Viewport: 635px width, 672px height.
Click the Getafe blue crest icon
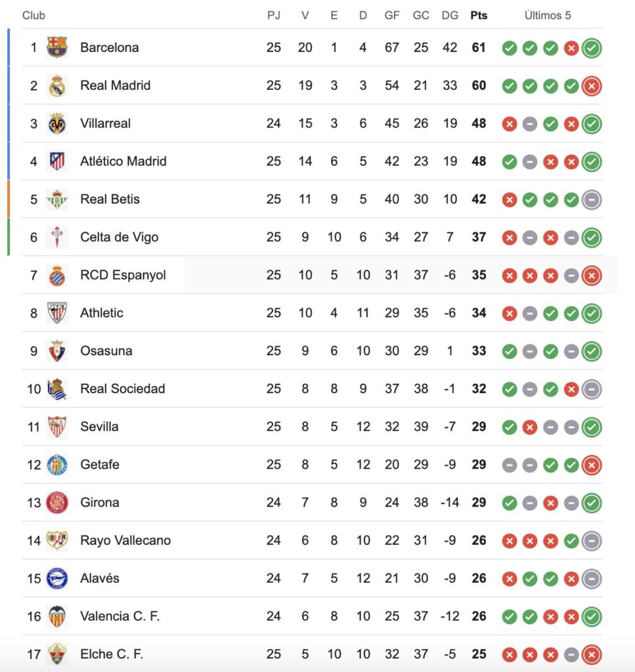(x=57, y=465)
